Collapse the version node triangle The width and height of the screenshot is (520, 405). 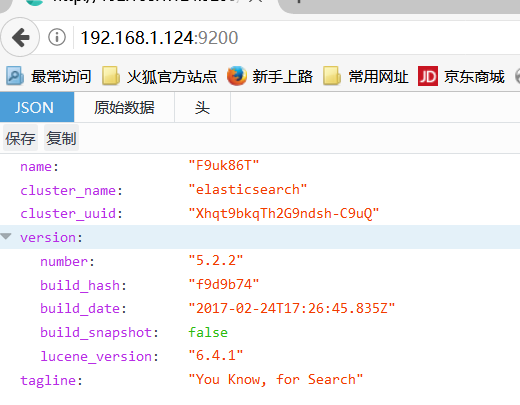6,237
